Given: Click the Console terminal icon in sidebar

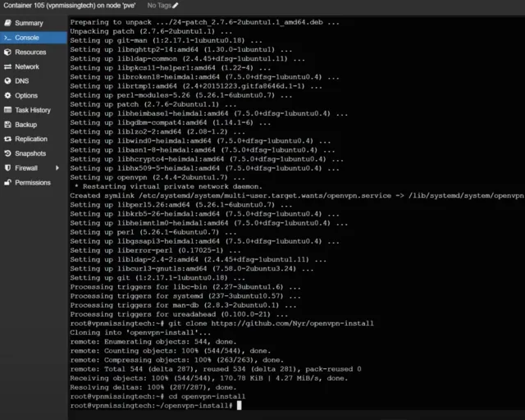Looking at the screenshot, I should click(x=7, y=38).
